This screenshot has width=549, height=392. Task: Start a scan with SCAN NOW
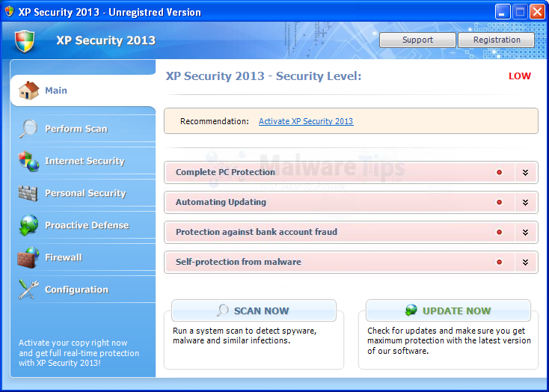pos(254,310)
